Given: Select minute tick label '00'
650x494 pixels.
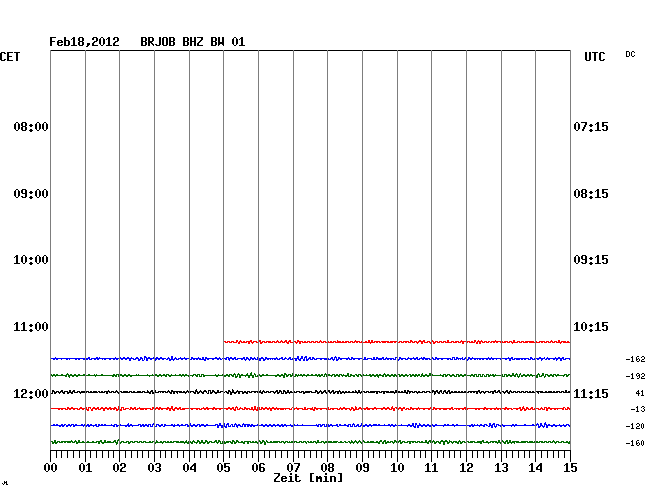Looking at the screenshot, I should pyautogui.click(x=51, y=468).
